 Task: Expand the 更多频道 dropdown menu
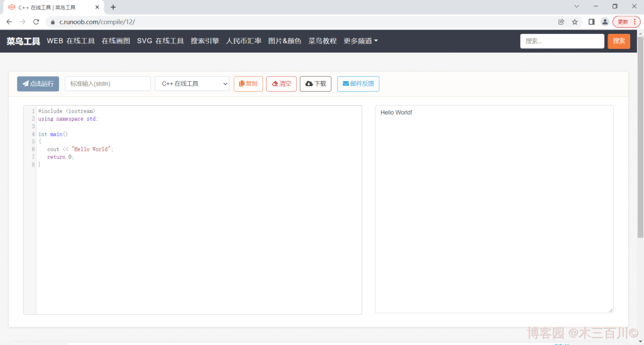pos(360,41)
